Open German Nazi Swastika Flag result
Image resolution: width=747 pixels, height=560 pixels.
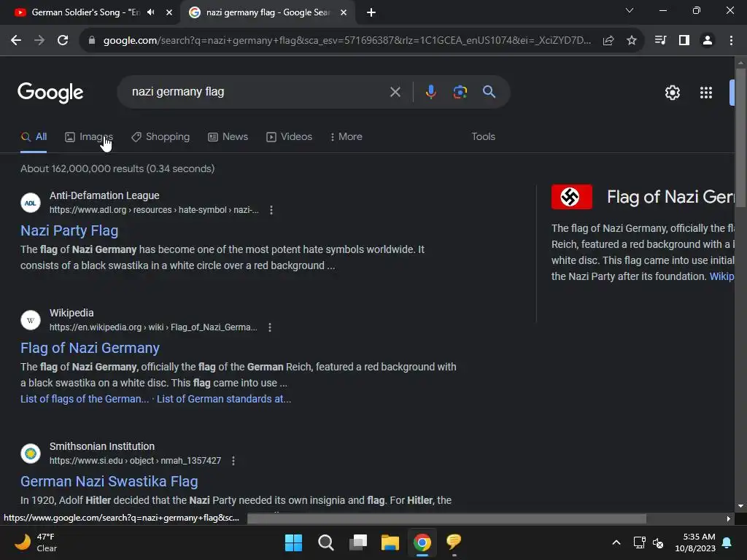(109, 481)
